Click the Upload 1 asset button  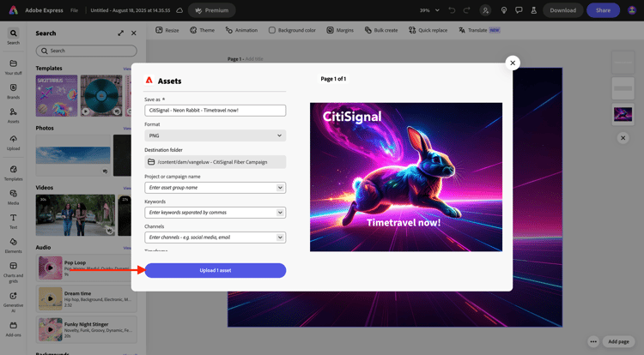215,270
